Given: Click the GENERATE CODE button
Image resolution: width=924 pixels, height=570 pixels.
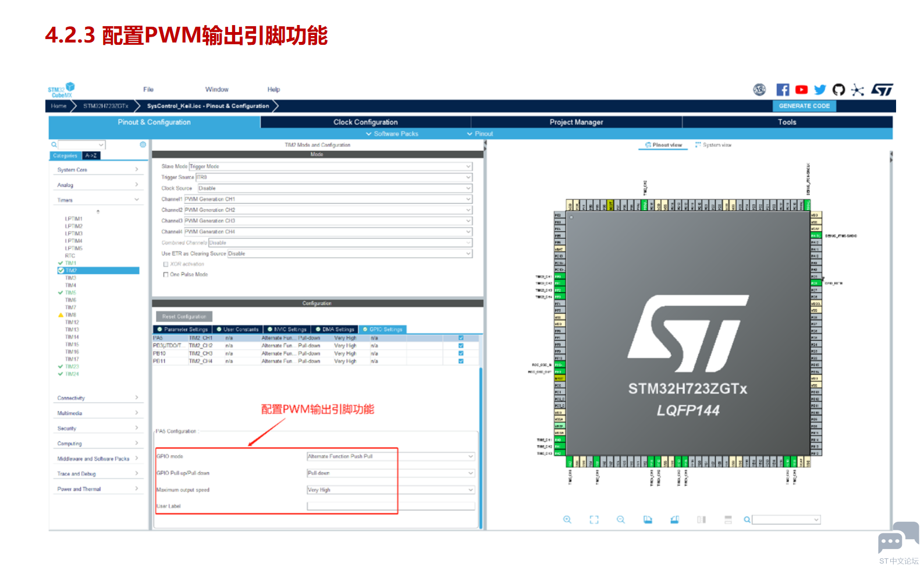Looking at the screenshot, I should (804, 106).
